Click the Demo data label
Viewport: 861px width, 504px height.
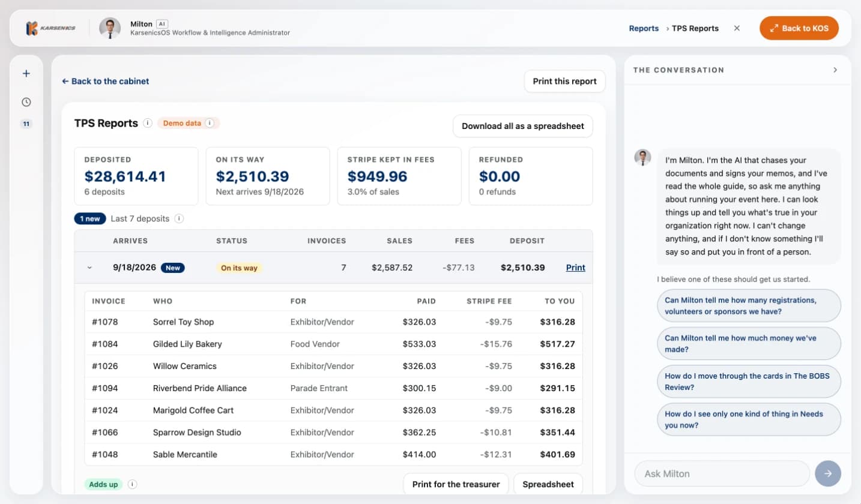[182, 123]
